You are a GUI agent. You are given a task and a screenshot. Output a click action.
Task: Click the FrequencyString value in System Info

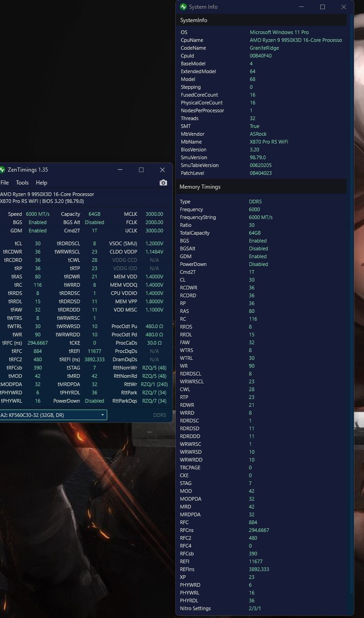tap(260, 217)
